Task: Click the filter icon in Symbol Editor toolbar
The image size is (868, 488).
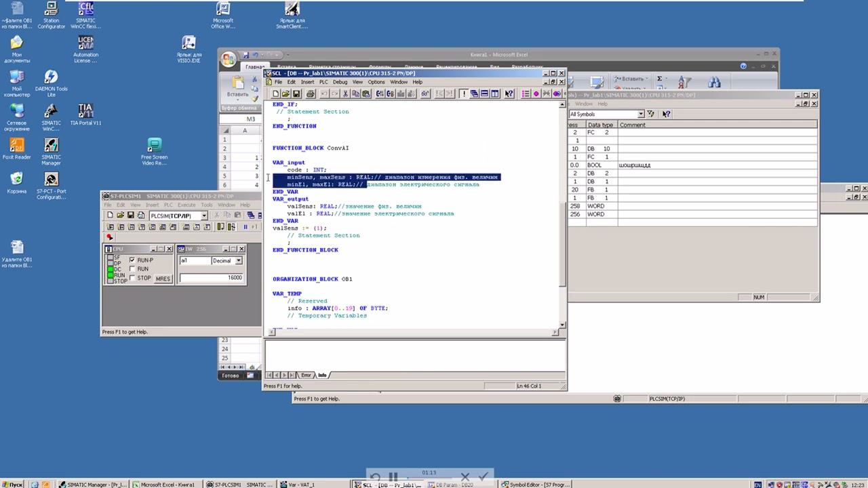Action: point(651,114)
